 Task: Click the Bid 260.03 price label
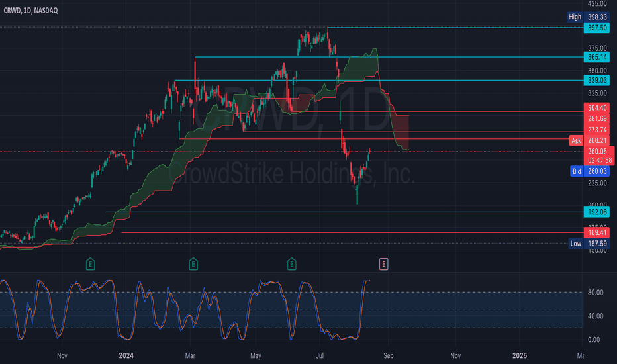pos(589,171)
